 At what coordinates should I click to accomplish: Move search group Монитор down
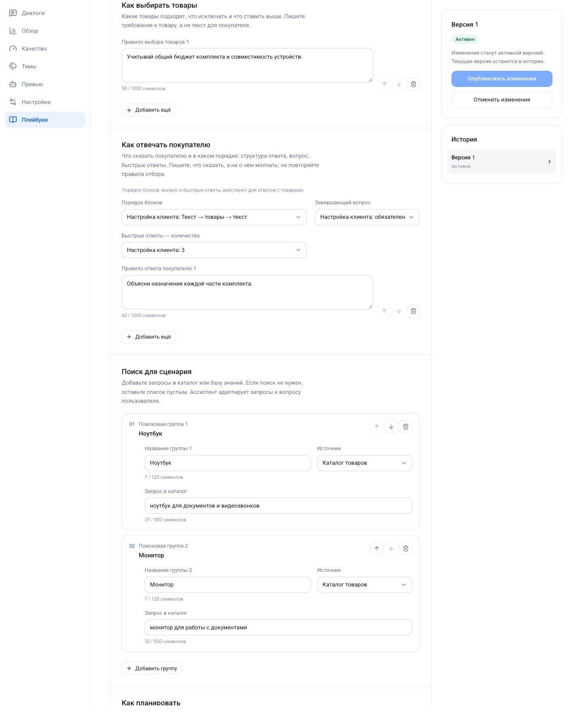(x=391, y=548)
